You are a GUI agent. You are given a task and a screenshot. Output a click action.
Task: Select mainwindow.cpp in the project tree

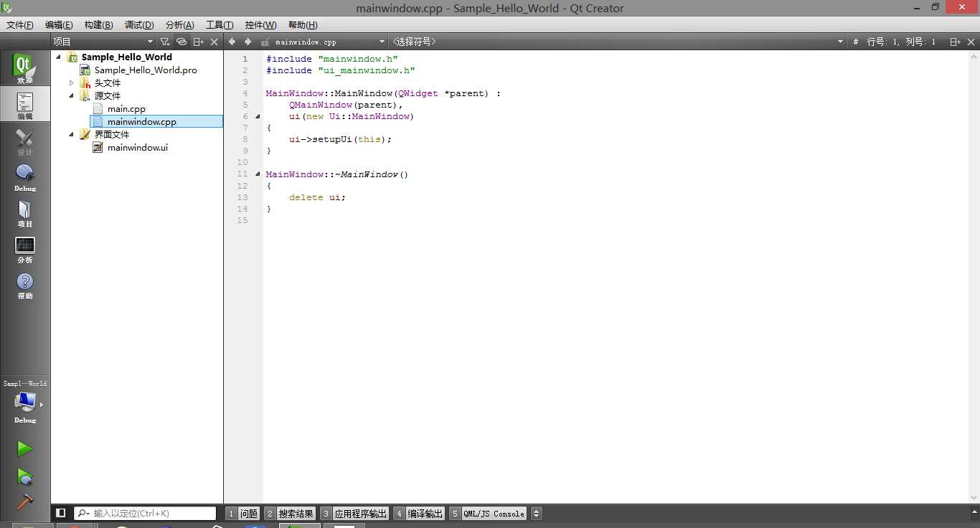click(x=142, y=121)
